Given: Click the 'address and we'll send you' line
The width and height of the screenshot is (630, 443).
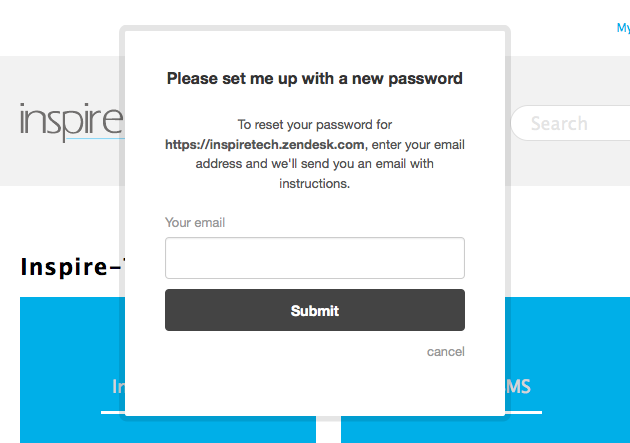Looking at the screenshot, I should pyautogui.click(x=314, y=163).
